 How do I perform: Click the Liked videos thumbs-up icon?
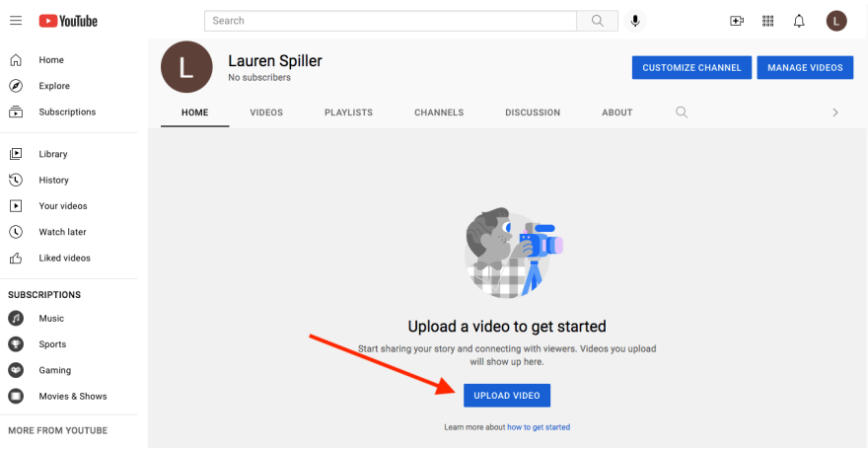click(x=16, y=258)
